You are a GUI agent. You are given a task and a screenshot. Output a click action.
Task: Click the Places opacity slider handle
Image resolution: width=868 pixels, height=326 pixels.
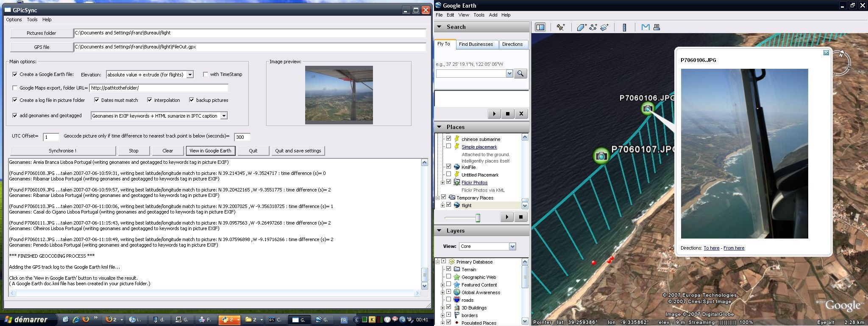(x=478, y=218)
